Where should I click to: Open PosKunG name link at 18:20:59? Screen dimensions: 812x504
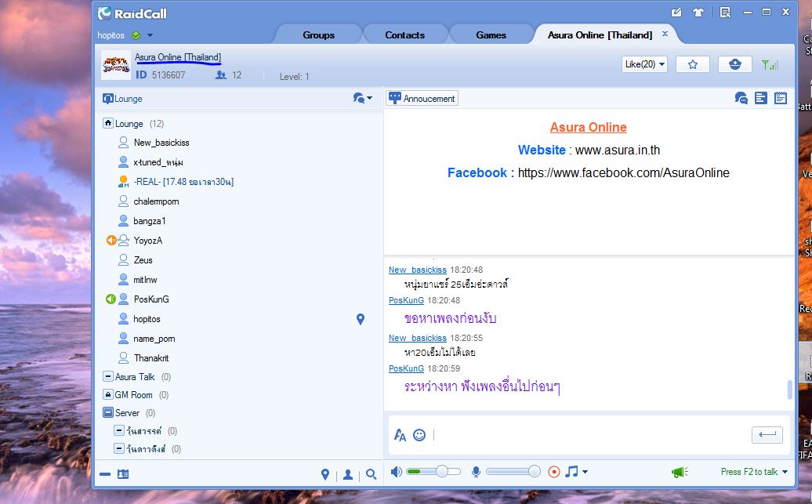[406, 369]
